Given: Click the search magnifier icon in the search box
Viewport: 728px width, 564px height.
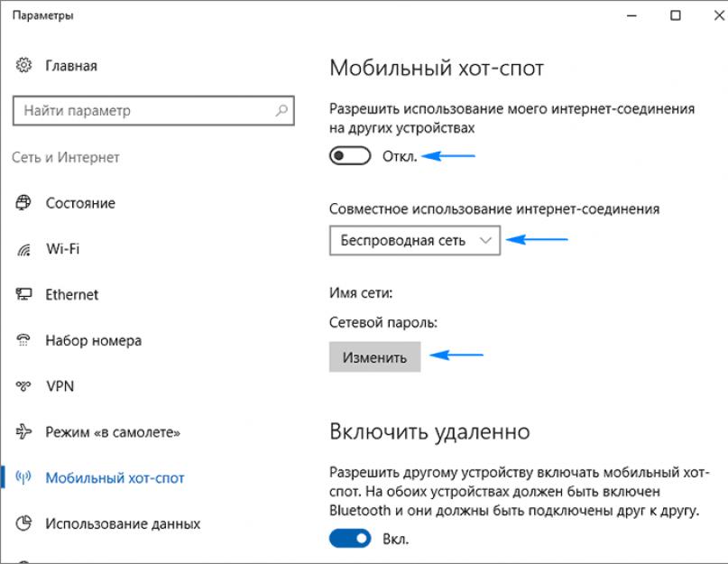Looking at the screenshot, I should pos(282,111).
